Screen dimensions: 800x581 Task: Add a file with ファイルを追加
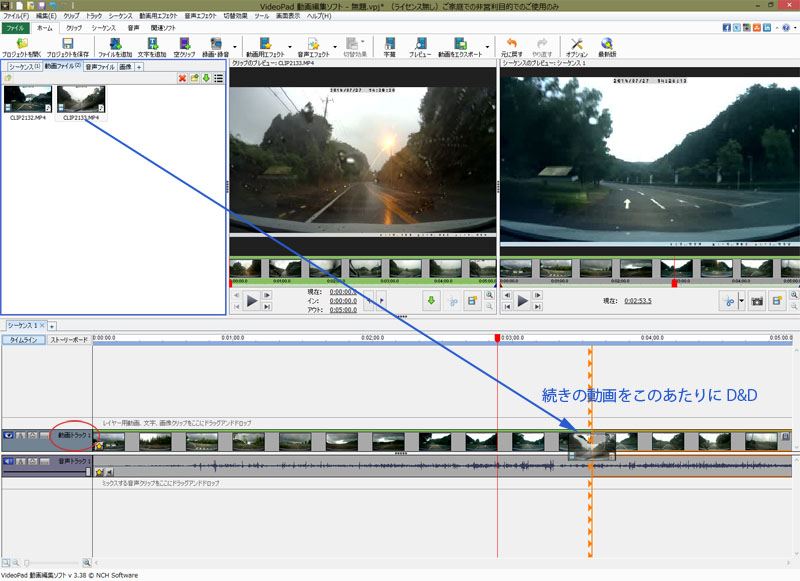pos(115,47)
